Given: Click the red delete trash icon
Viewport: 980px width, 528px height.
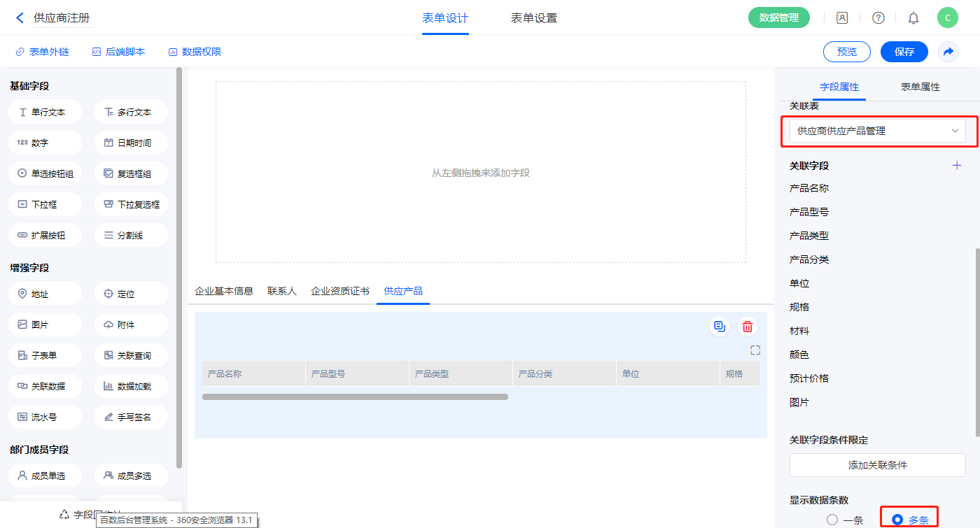Looking at the screenshot, I should pyautogui.click(x=748, y=327).
